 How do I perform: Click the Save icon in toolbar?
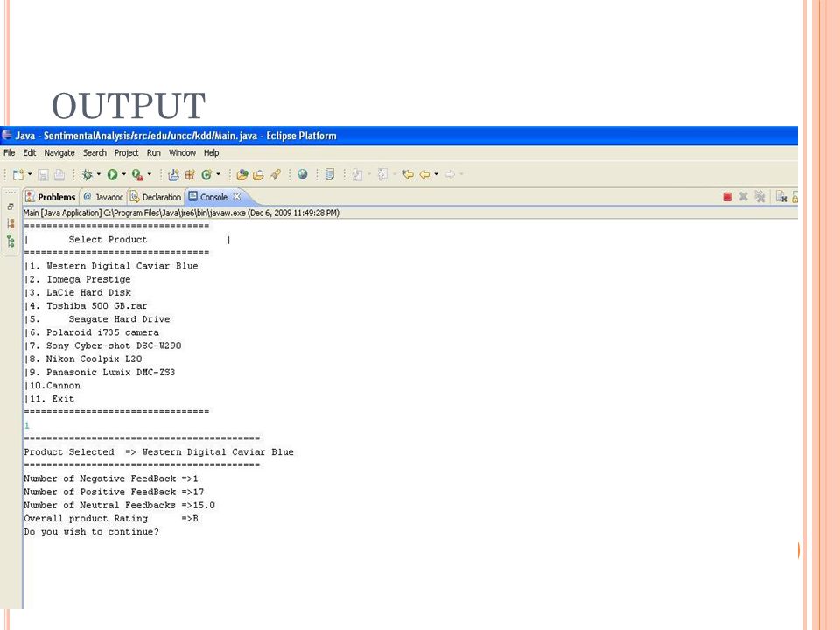click(x=44, y=175)
